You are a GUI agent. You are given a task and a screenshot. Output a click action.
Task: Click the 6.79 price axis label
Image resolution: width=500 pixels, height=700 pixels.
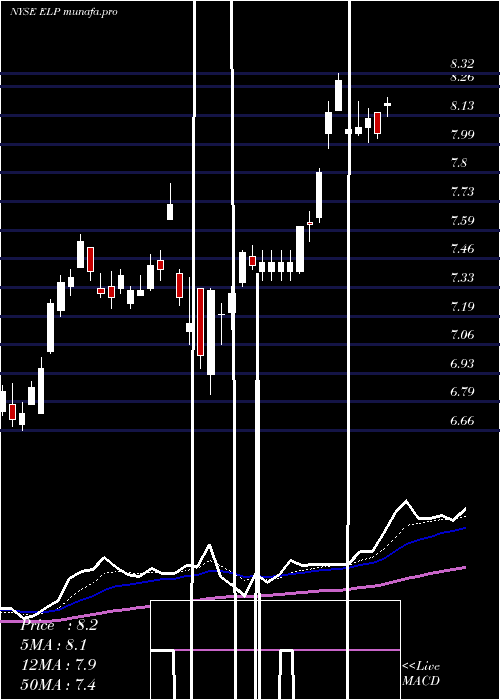[462, 392]
